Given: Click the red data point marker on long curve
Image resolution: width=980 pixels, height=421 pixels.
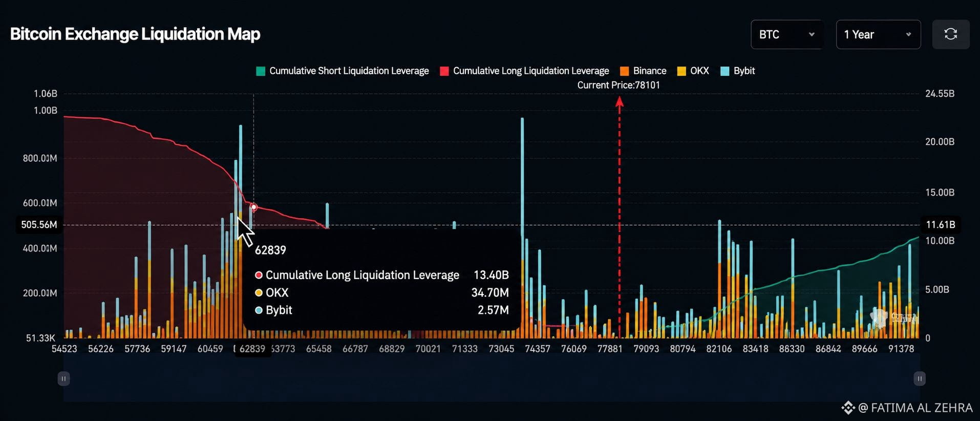Looking at the screenshot, I should 253,207.
